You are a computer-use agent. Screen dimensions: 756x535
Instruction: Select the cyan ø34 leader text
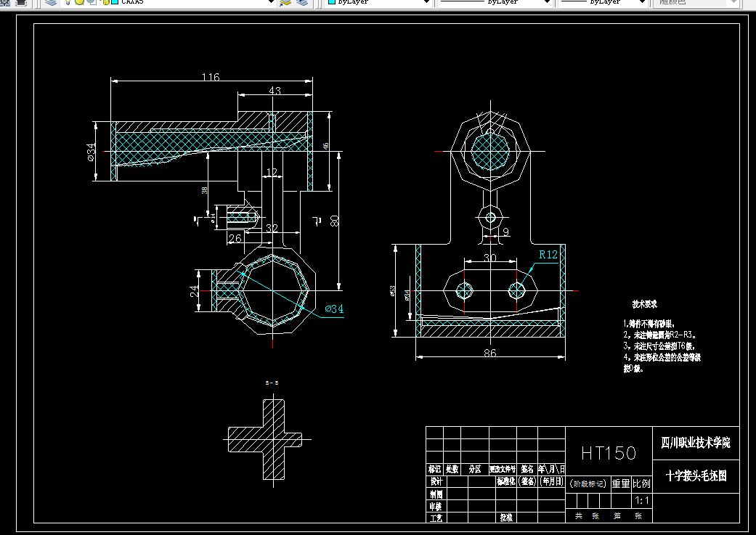[x=334, y=309]
